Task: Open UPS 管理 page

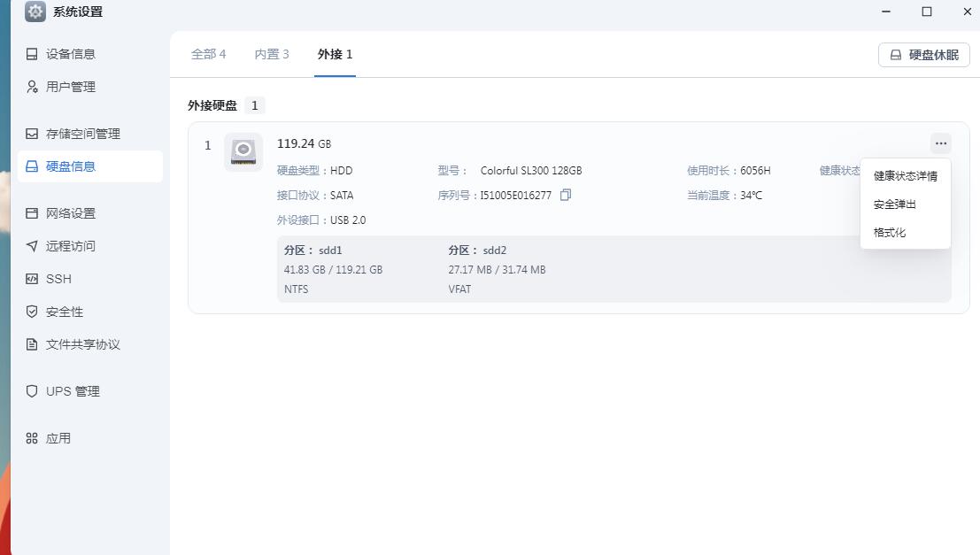Action: (x=90, y=391)
